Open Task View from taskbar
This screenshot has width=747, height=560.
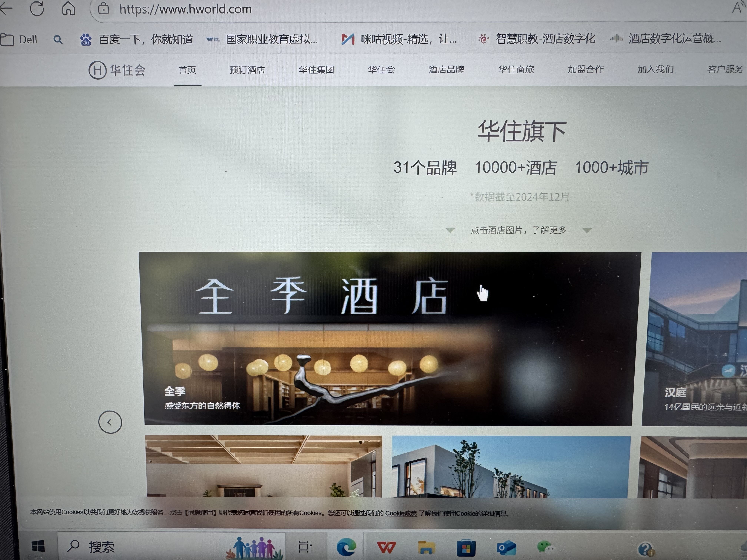click(305, 547)
